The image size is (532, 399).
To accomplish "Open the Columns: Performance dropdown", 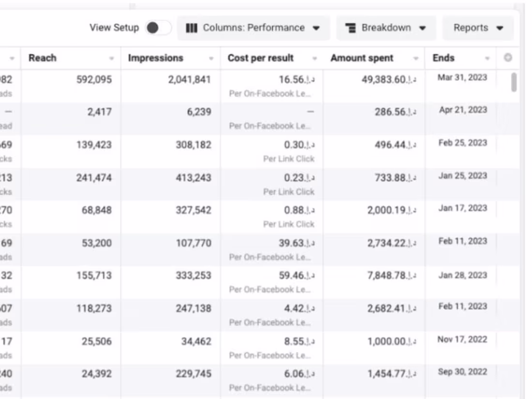I will tap(253, 28).
